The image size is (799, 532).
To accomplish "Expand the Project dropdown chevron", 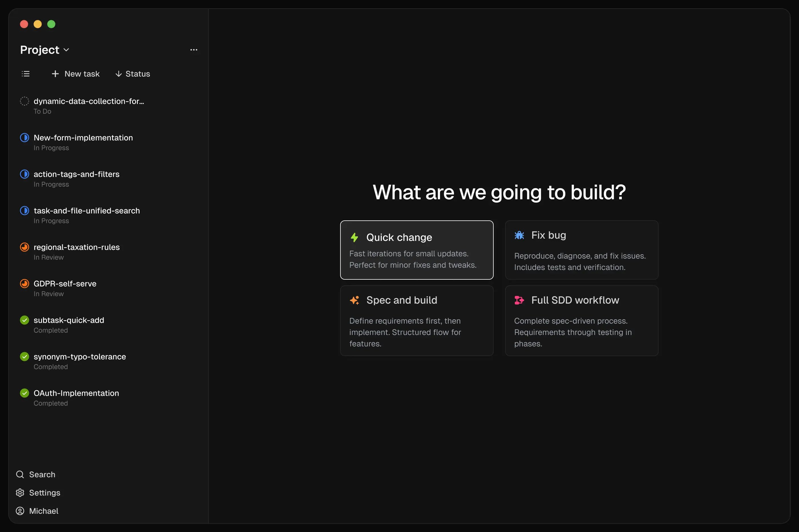I will coord(66,50).
